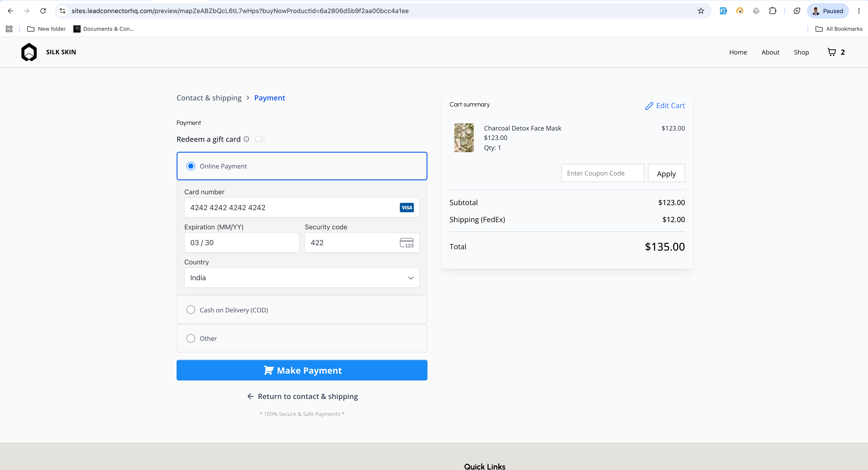The height and width of the screenshot is (470, 868).
Task: Click the leaf performance icon in toolbar
Action: (797, 11)
